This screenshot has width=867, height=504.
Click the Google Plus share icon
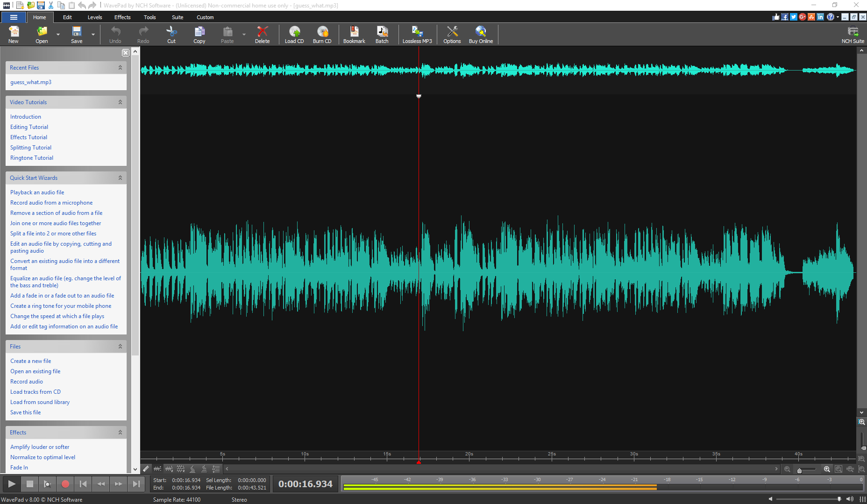(x=803, y=17)
